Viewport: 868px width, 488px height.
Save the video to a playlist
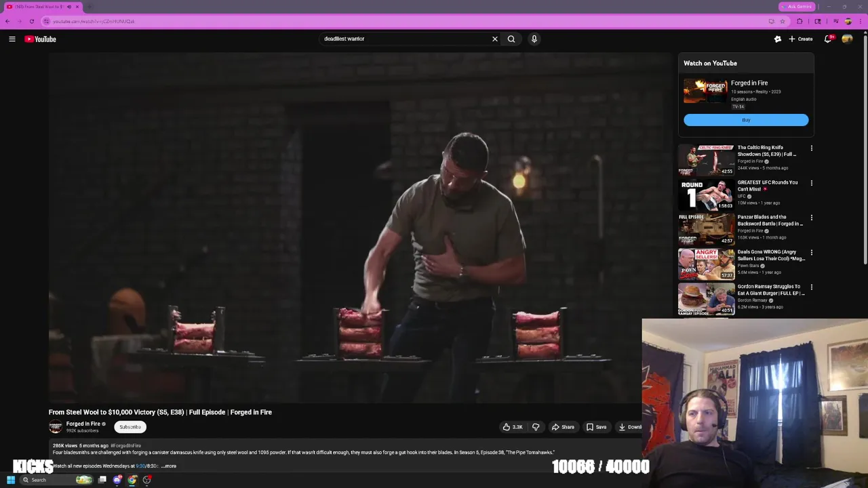point(597,427)
